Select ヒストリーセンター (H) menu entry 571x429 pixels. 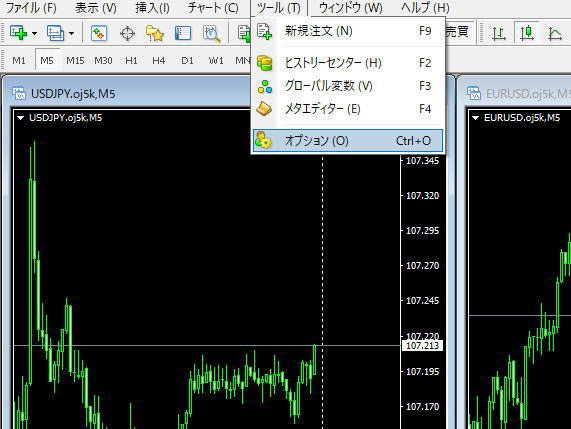(348, 63)
